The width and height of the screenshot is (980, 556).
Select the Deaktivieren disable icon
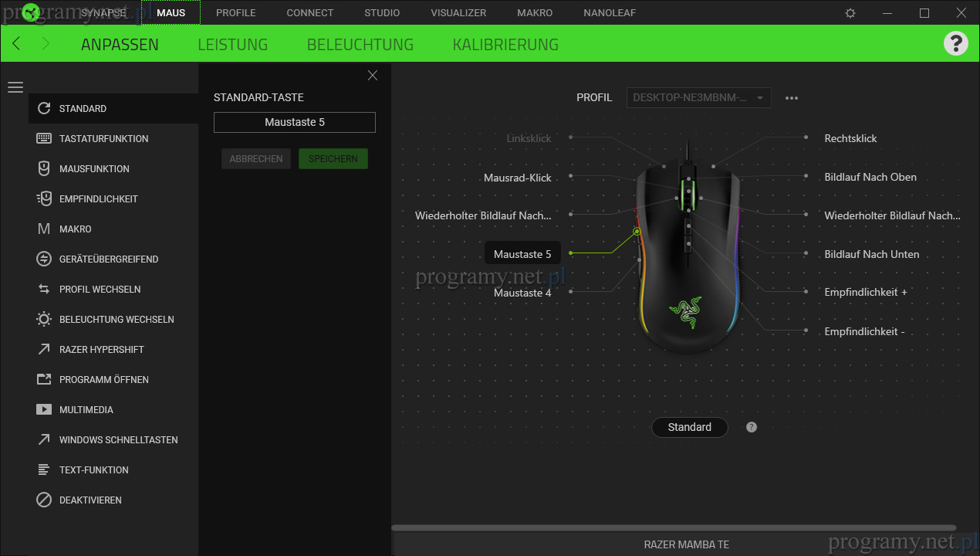44,500
